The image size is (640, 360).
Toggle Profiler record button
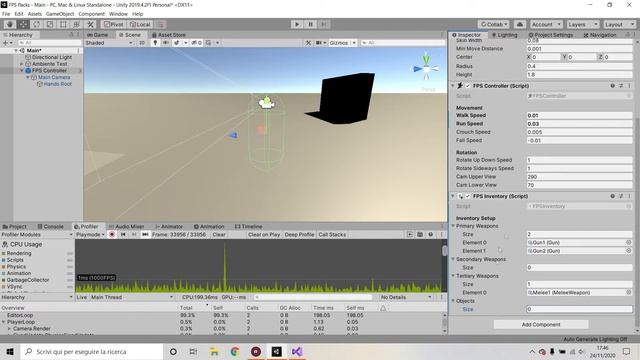pos(112,235)
